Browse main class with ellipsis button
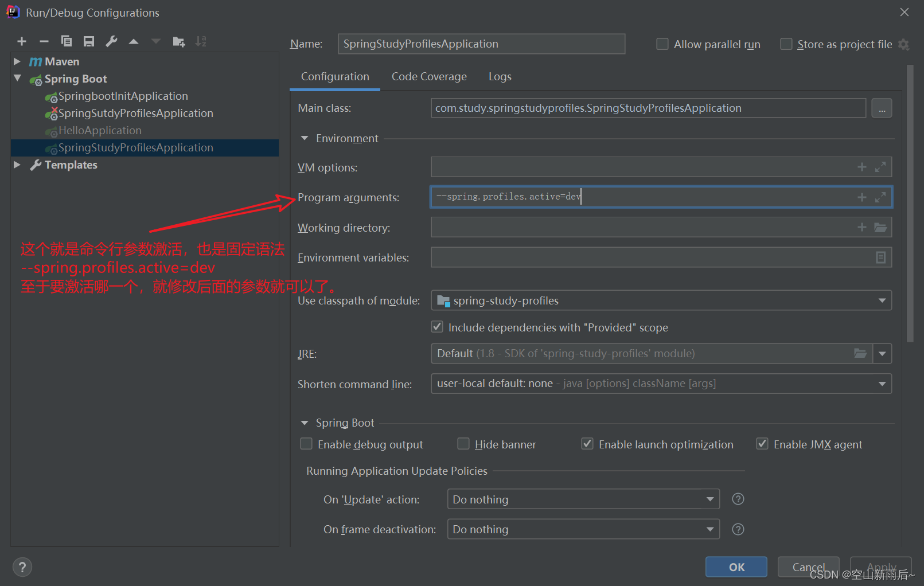Viewport: 924px width, 586px height. [882, 108]
